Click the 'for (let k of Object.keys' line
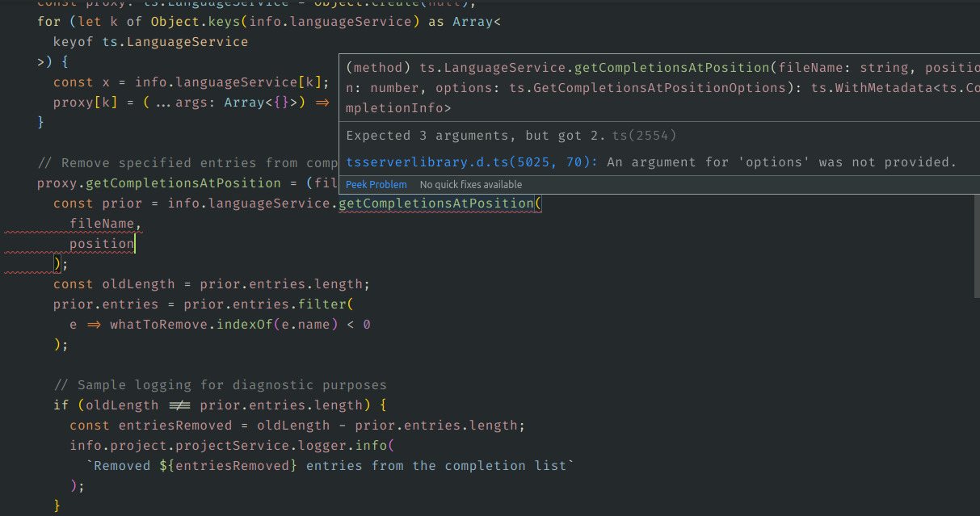980x516 pixels. [x=269, y=22]
